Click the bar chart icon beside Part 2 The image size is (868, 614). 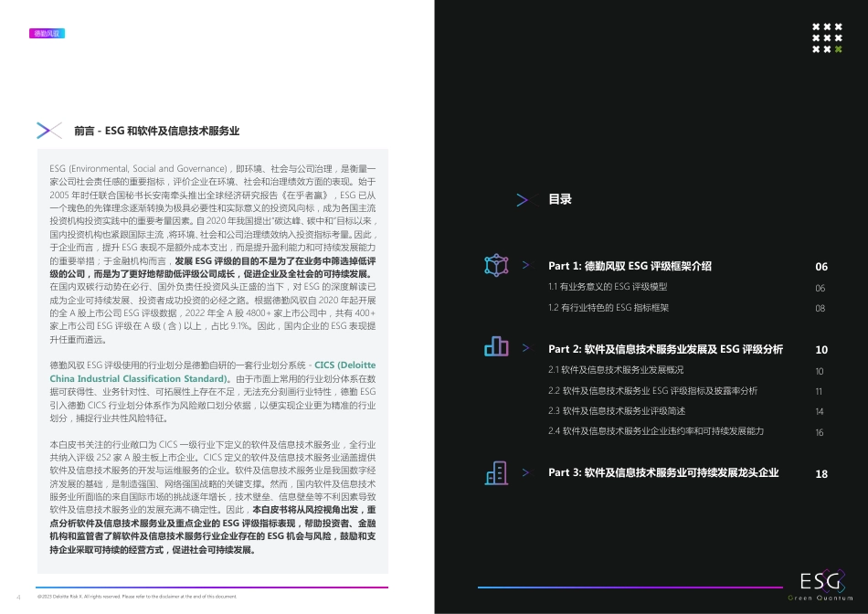496,346
